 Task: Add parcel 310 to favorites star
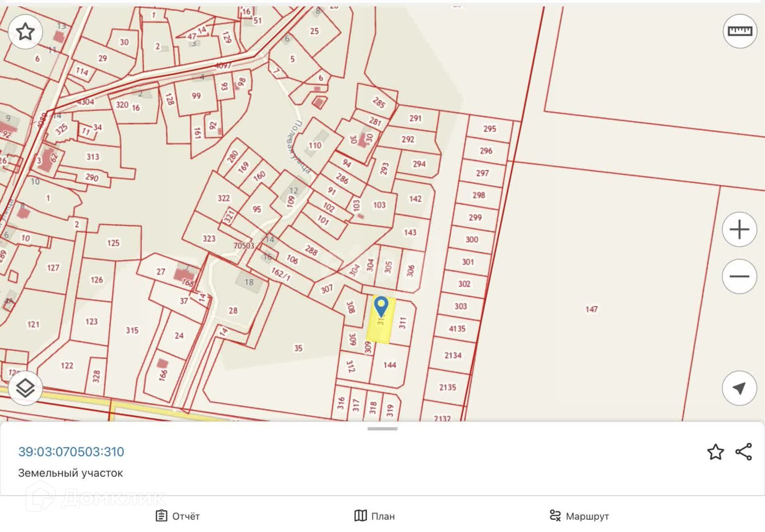click(715, 452)
